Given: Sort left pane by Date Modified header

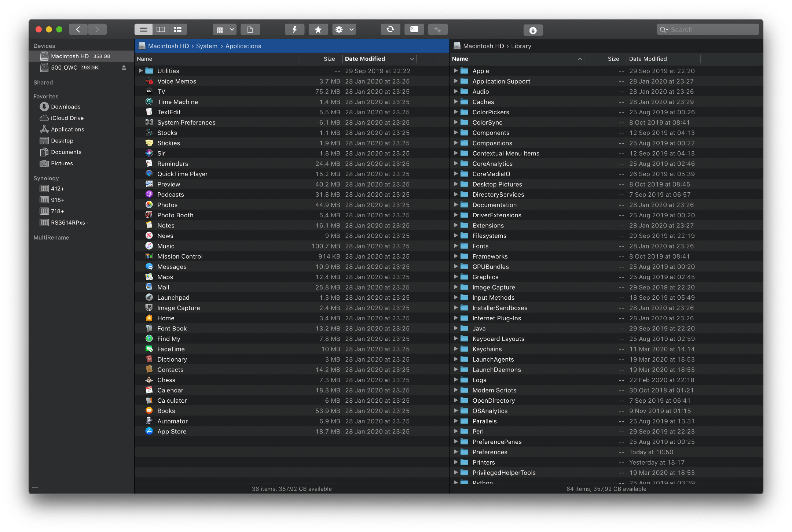Looking at the screenshot, I should click(x=379, y=59).
